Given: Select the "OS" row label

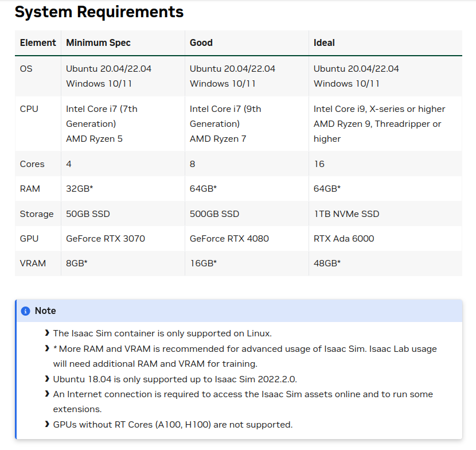Looking at the screenshot, I should (26, 69).
